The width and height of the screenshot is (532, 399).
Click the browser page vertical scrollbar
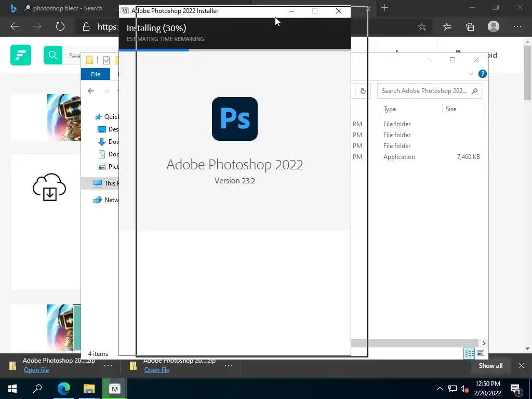527,73
